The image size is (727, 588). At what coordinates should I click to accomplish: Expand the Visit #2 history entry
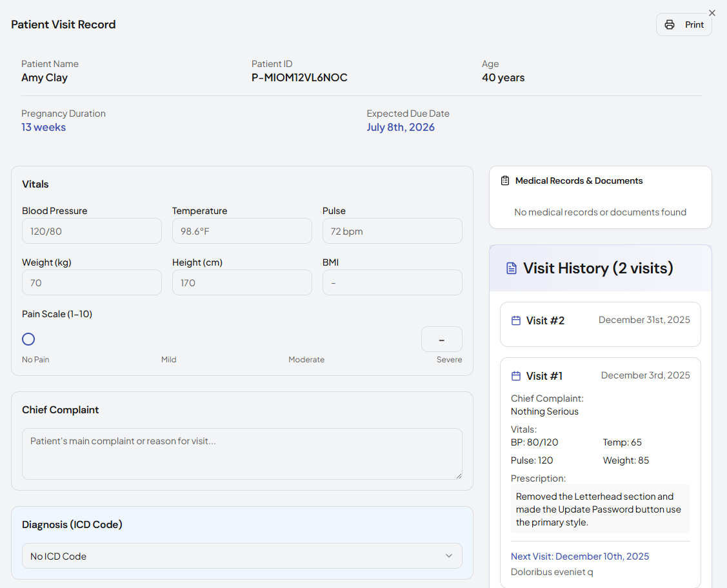(600, 324)
